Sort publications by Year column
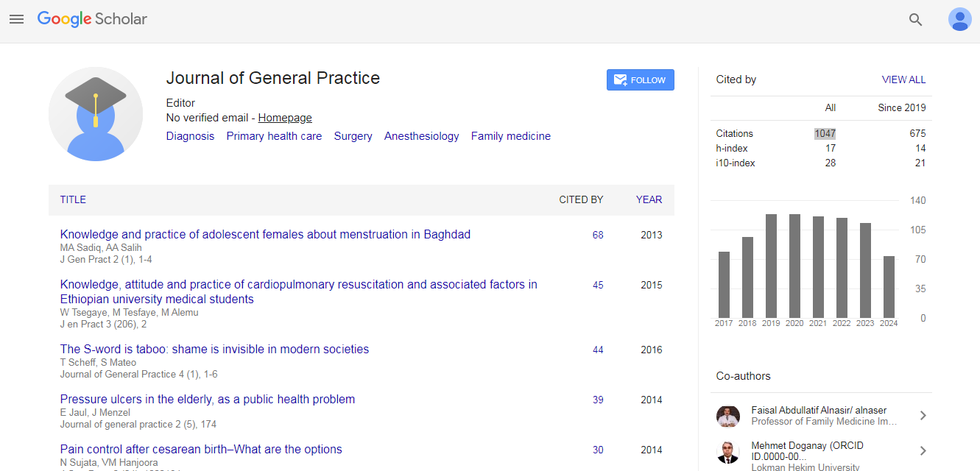 pyautogui.click(x=649, y=199)
